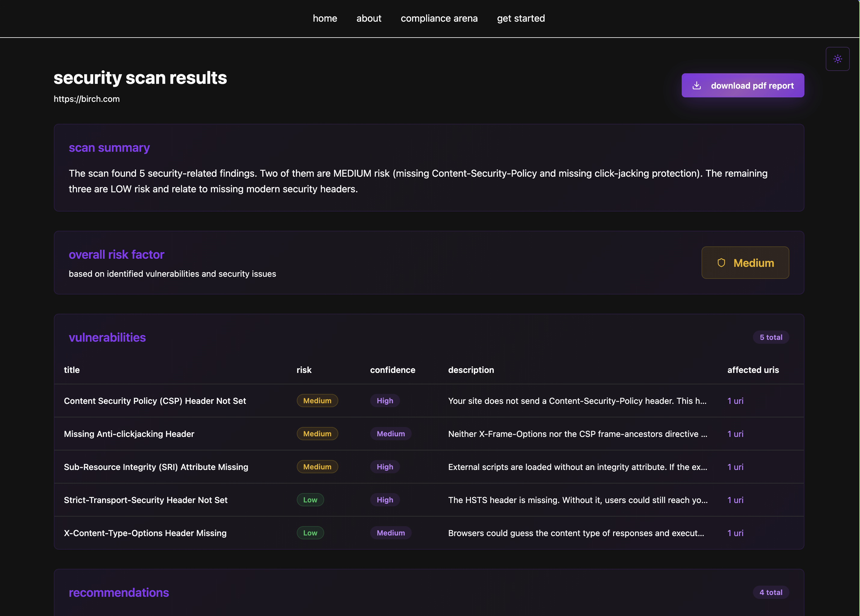Click High confidence tag in Sub-Resource Integrity row
Viewport: 860px width, 616px height.
[x=385, y=467]
